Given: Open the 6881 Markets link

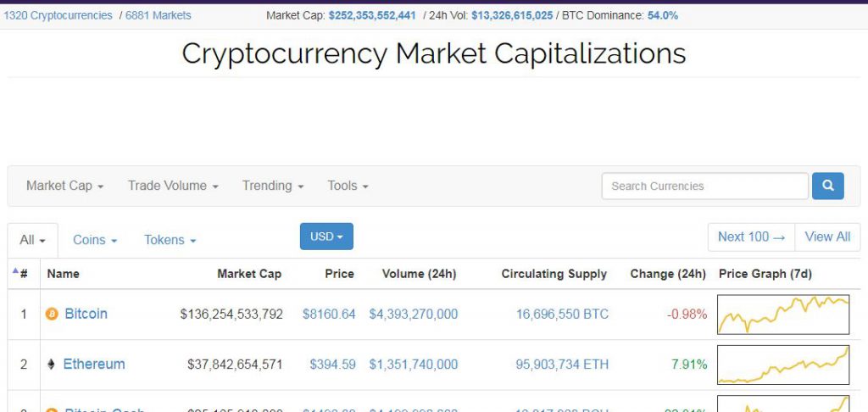Looking at the screenshot, I should pos(159,15).
